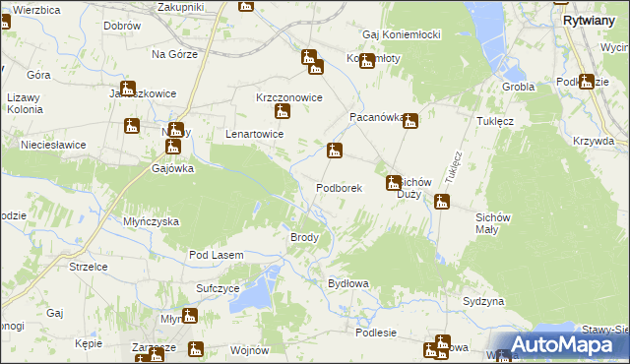Click the Tuklęcz village label
The height and width of the screenshot is (364, 630).
[495, 121]
